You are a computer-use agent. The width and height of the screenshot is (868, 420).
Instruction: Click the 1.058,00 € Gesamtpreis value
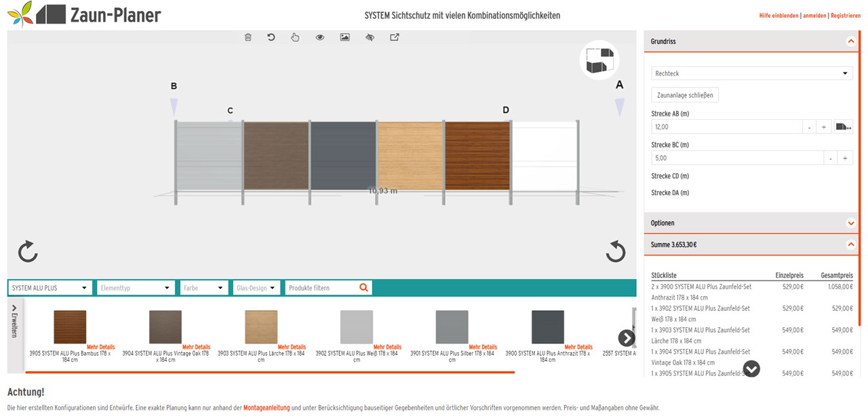(x=839, y=287)
